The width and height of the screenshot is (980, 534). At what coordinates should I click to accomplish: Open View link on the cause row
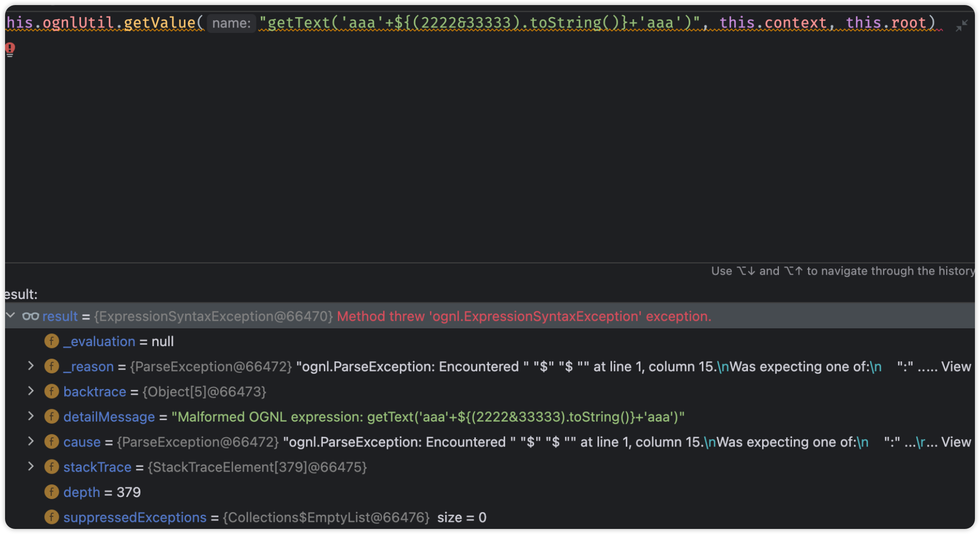click(956, 442)
